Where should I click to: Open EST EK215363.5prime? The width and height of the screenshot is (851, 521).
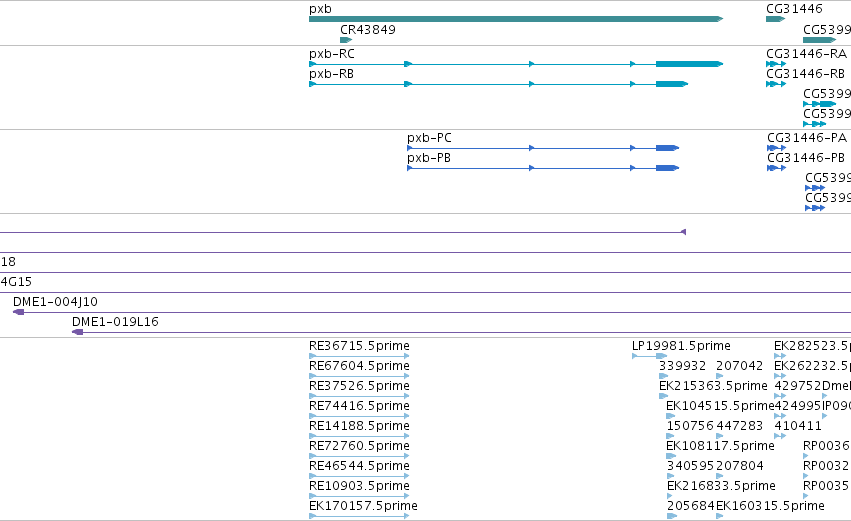pyautogui.click(x=713, y=386)
